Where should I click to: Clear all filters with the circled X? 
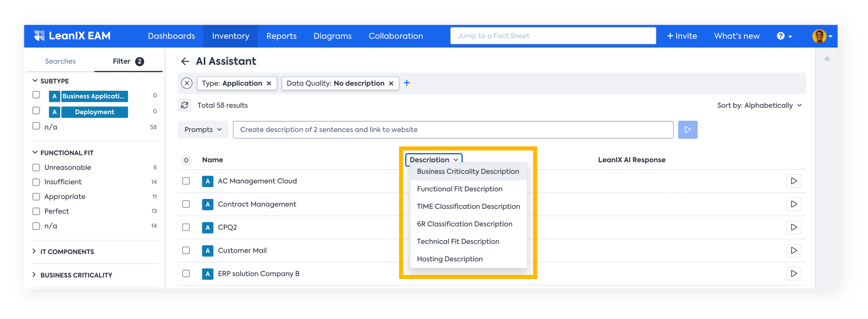187,83
